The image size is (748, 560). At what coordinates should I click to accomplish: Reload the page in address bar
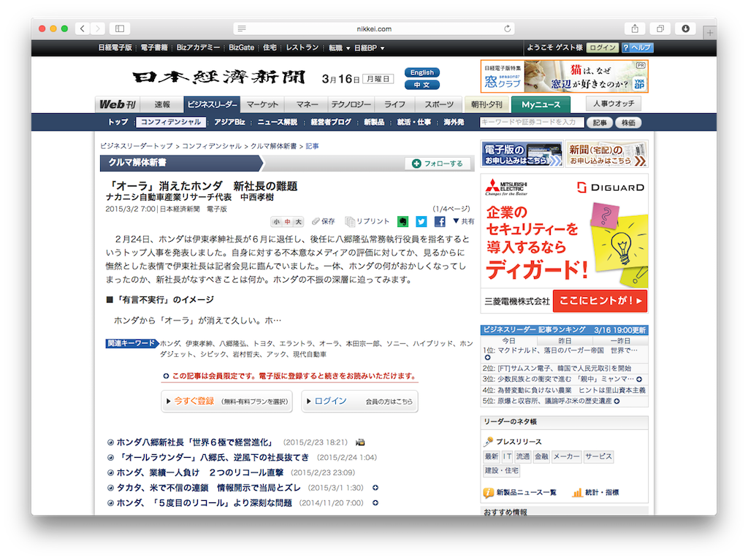508,28
